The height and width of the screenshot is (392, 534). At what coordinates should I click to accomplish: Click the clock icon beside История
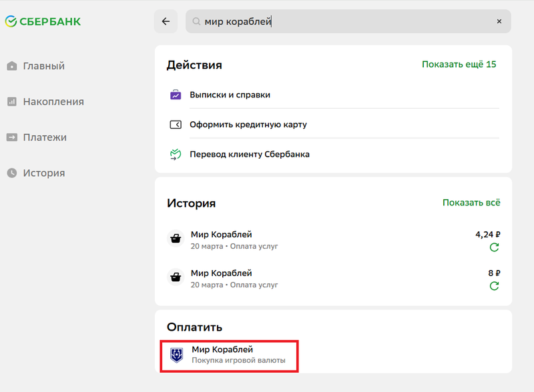coord(12,173)
